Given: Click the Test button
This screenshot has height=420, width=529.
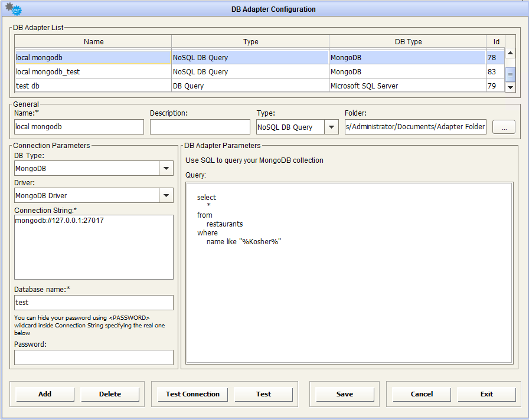Looking at the screenshot, I should coord(263,394).
